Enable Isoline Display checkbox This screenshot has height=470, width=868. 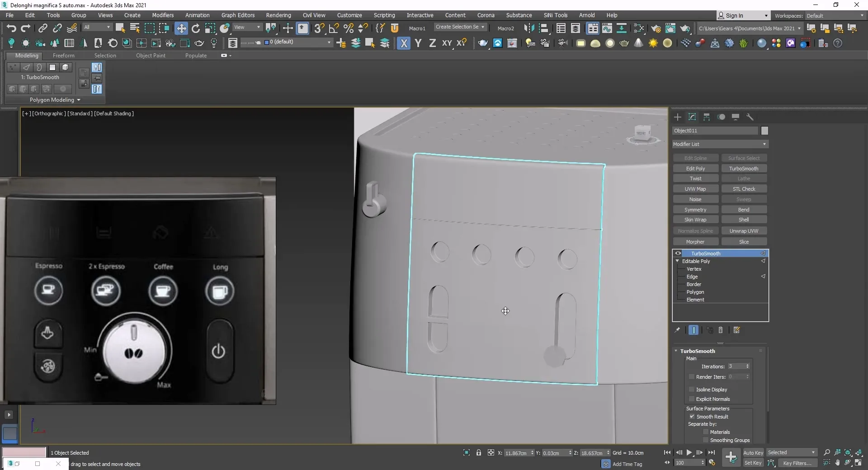click(691, 390)
